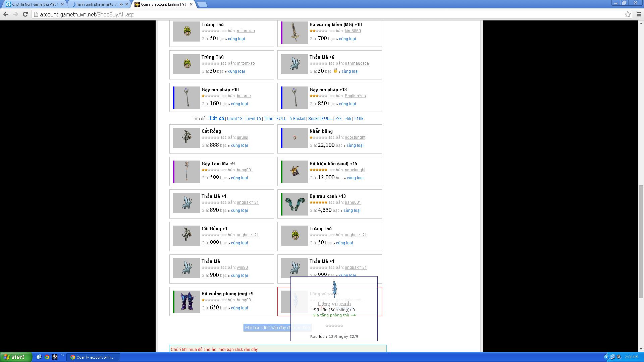Click the lock icon beside Thần Mã +6 price

click(335, 70)
